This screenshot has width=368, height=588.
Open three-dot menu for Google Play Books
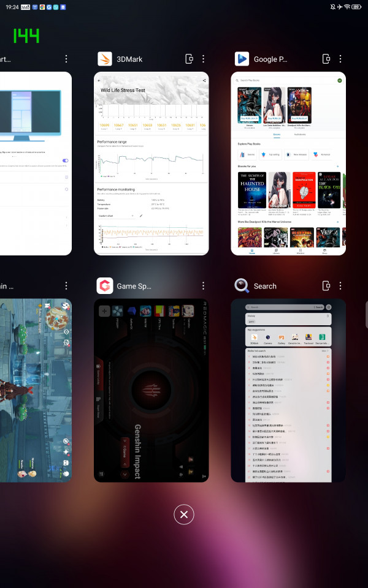click(x=340, y=59)
